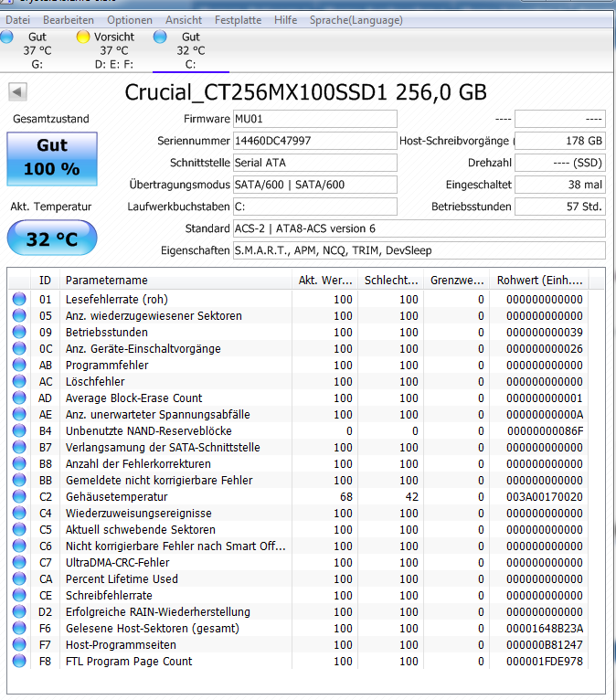This screenshot has height=700, width=616.
Task: Click status orb of Wiederzuweisungsereignisse row
Action: tap(19, 513)
